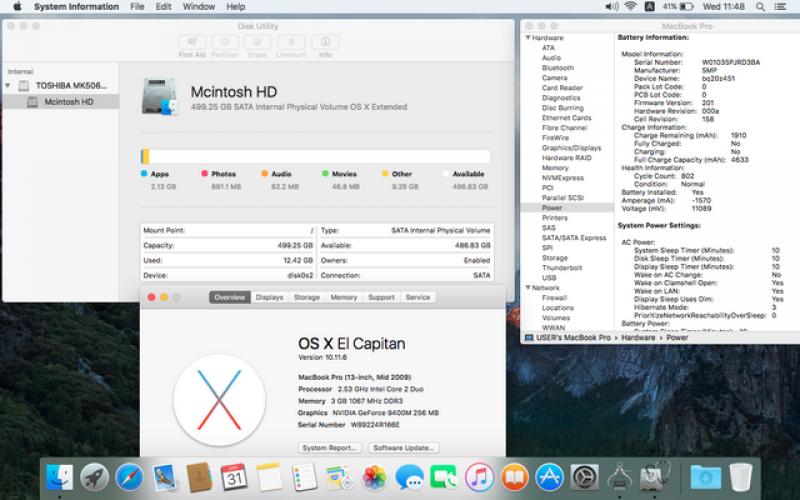Screen dimensions: 800x500
Task: Open the Edit menu
Action: point(163,7)
